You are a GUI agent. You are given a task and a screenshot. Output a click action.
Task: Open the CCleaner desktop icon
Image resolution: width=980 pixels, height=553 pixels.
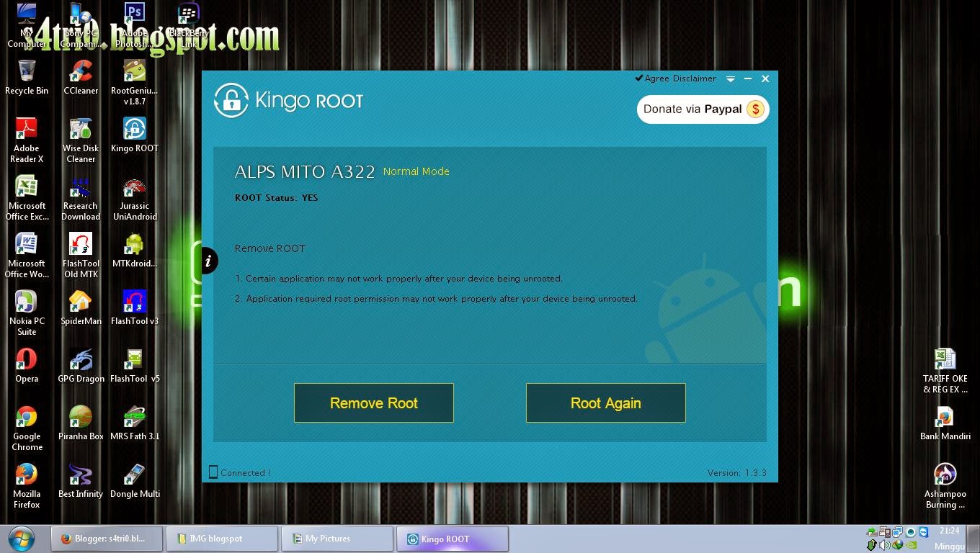tap(81, 77)
